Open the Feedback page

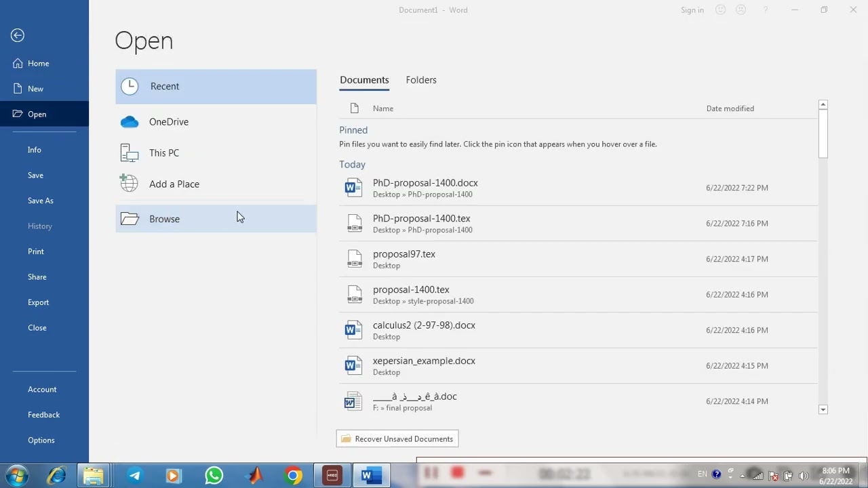(44, 415)
